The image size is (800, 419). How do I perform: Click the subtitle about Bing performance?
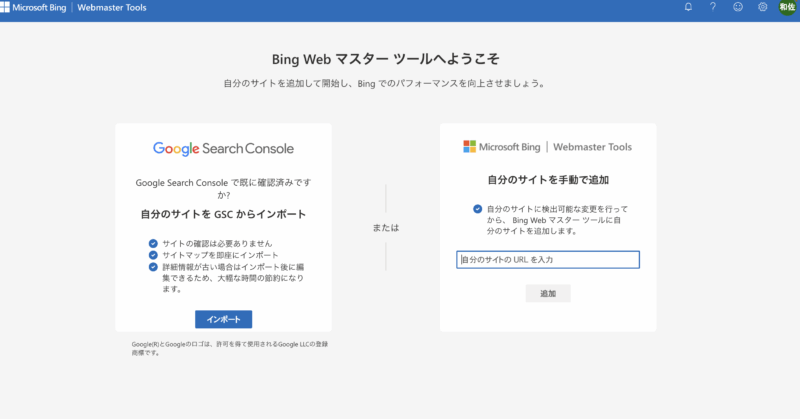pos(386,83)
